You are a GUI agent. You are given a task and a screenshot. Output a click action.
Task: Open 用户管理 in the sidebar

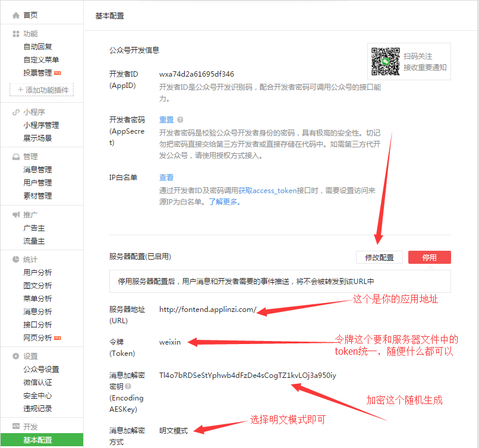[x=37, y=183]
